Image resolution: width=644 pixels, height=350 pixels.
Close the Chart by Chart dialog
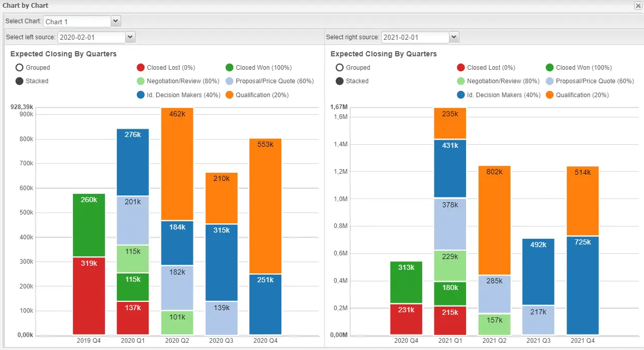click(x=638, y=5)
